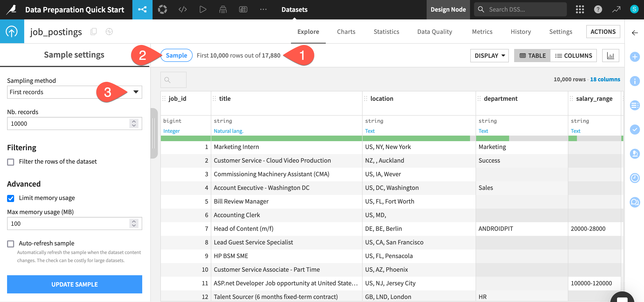Open the Sampling method dropdown

point(136,92)
